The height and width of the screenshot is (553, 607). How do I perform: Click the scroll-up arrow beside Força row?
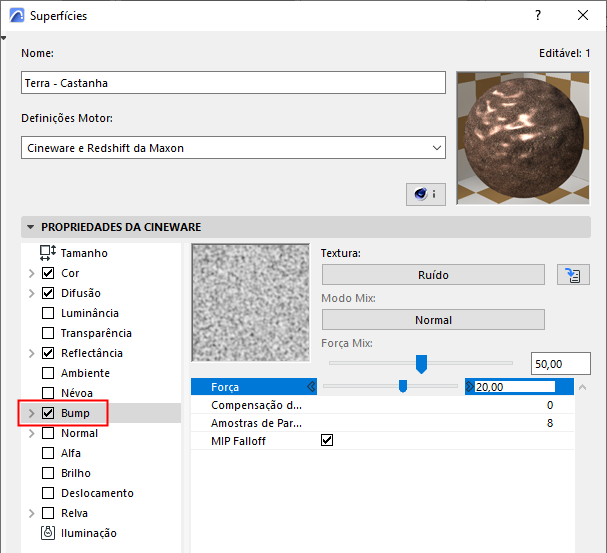coord(582,387)
